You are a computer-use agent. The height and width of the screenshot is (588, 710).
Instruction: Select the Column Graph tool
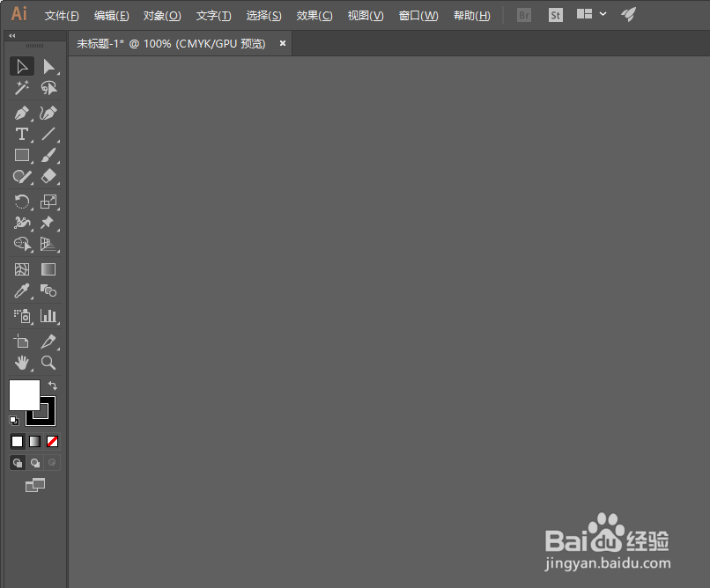(x=48, y=316)
